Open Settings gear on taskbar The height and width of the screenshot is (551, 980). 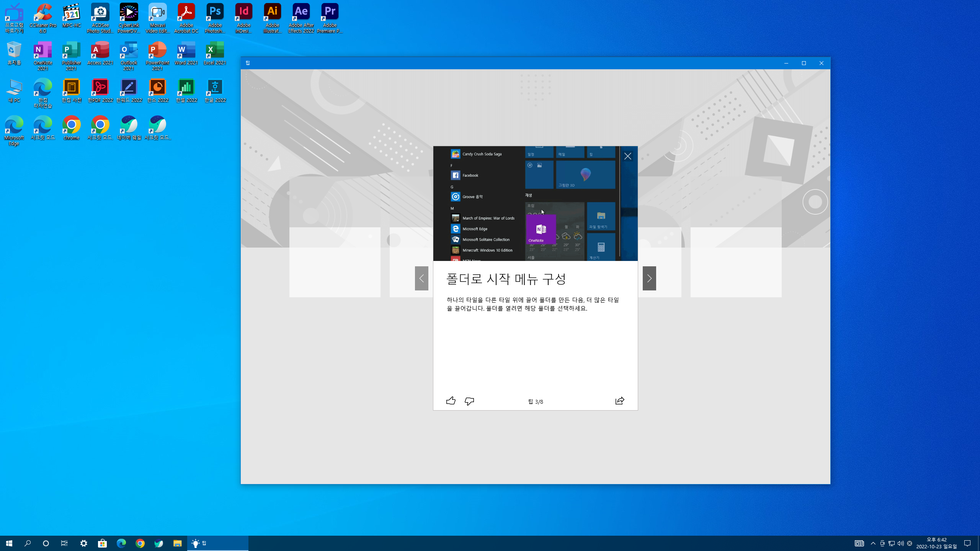[84, 543]
